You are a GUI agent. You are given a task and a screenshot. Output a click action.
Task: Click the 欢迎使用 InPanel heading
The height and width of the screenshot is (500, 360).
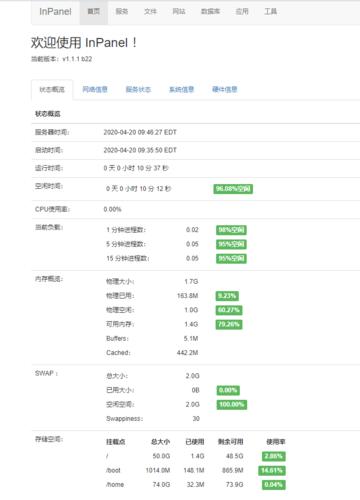click(84, 43)
